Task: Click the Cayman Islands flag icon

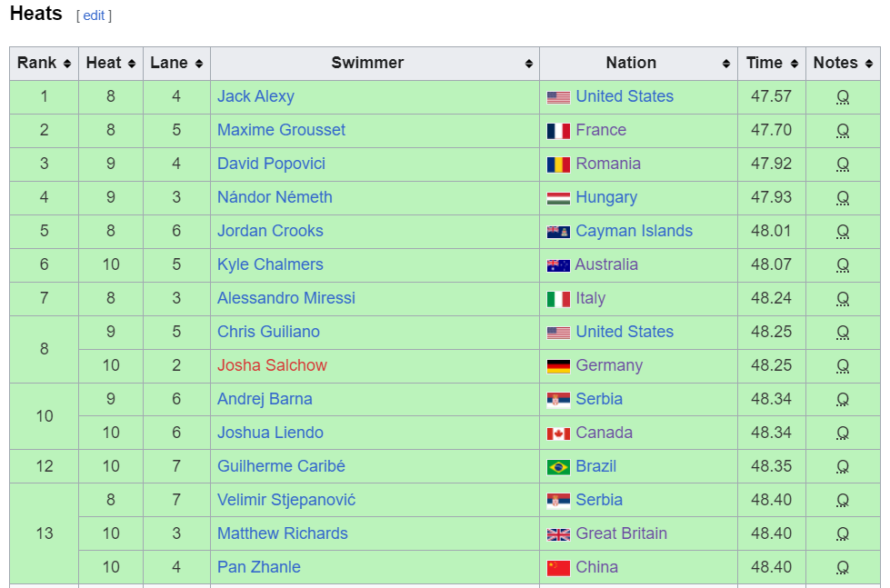Action: (x=558, y=232)
